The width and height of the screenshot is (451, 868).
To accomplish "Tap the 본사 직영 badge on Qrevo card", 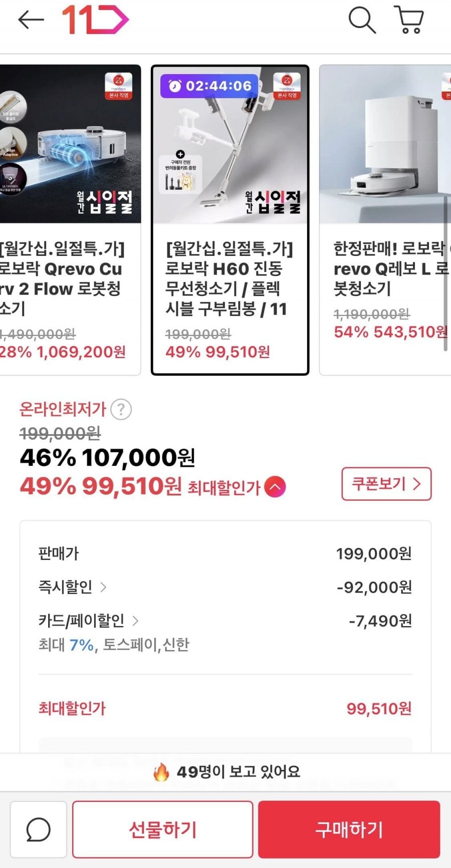I will (119, 86).
